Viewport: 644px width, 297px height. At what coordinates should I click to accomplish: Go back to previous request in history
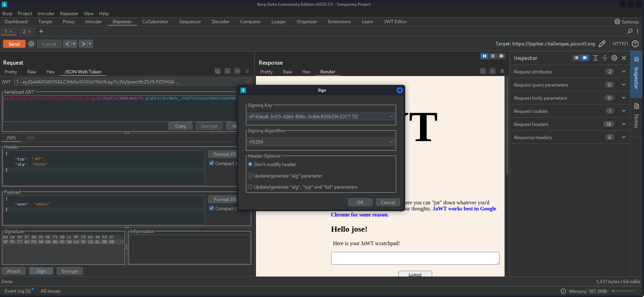coord(67,44)
